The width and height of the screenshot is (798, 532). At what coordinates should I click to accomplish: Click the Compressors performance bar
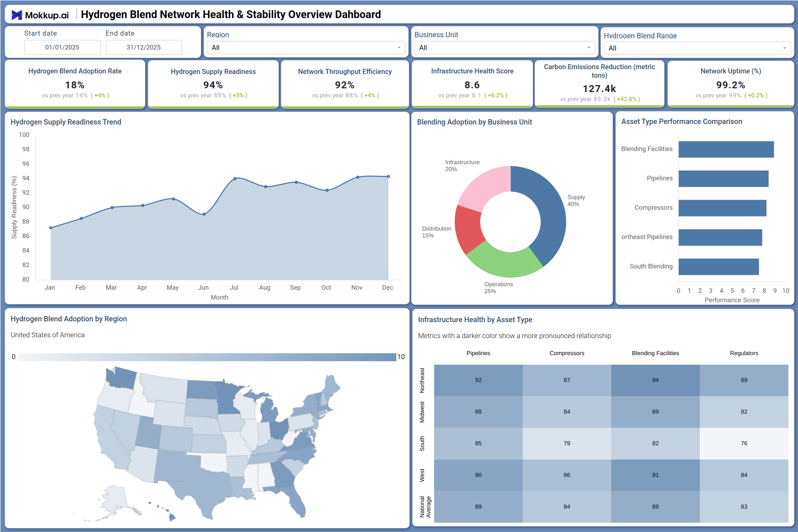722,208
